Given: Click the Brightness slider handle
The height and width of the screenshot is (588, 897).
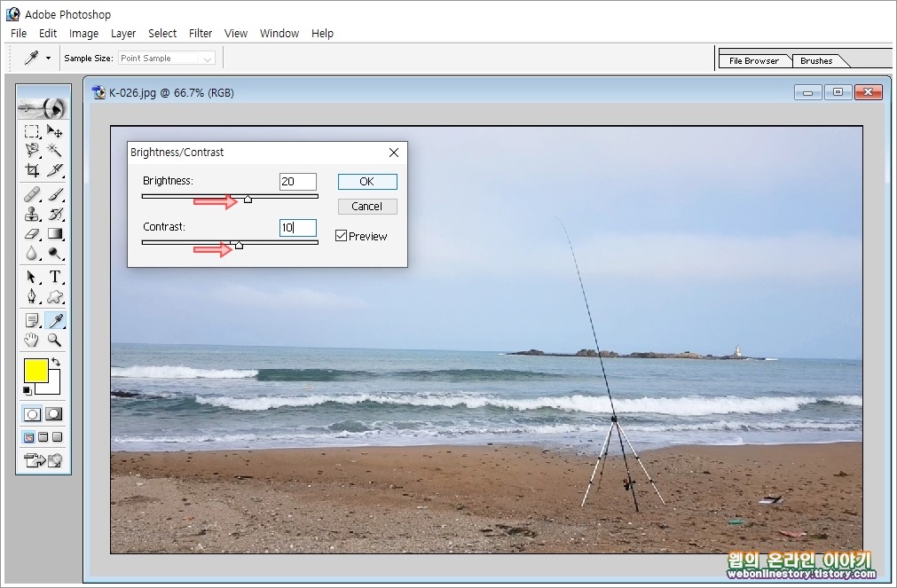Looking at the screenshot, I should pos(248,199).
